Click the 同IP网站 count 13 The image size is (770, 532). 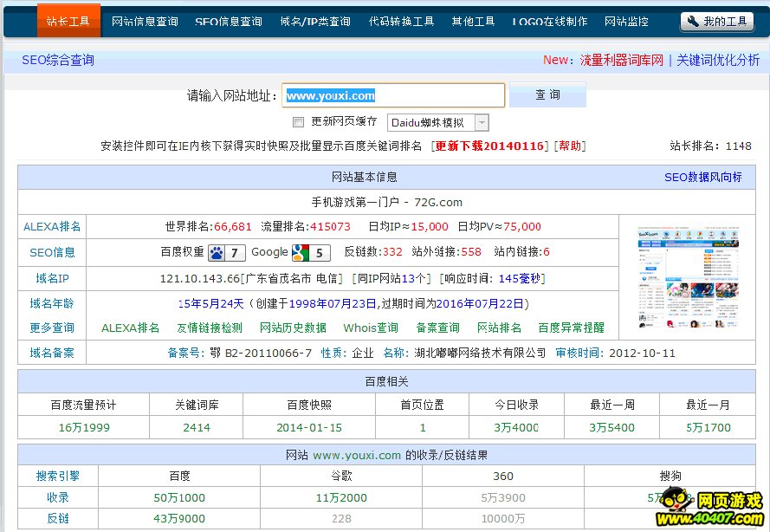coord(408,278)
